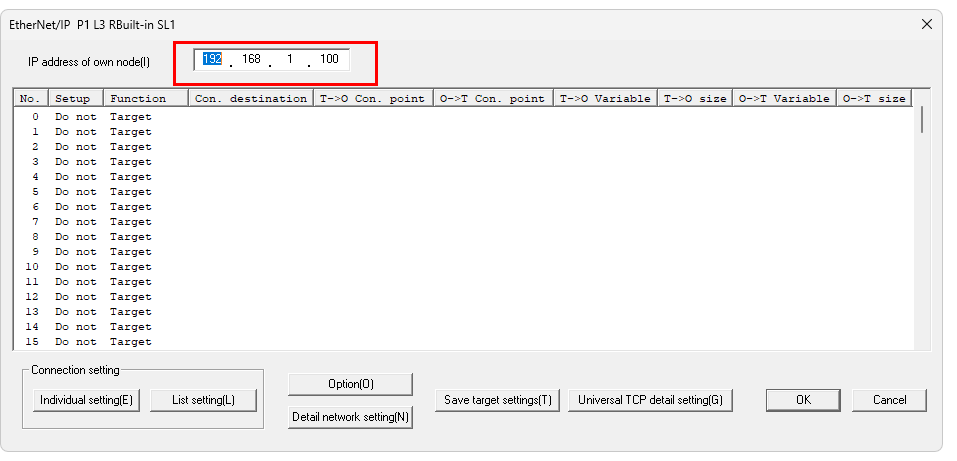Click the connection list vertical scrollbar
This screenshot has height=461, width=957.
pos(922,230)
